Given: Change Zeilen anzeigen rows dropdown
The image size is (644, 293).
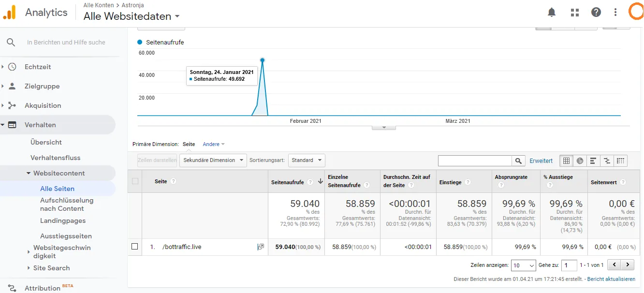Looking at the screenshot, I should [524, 265].
